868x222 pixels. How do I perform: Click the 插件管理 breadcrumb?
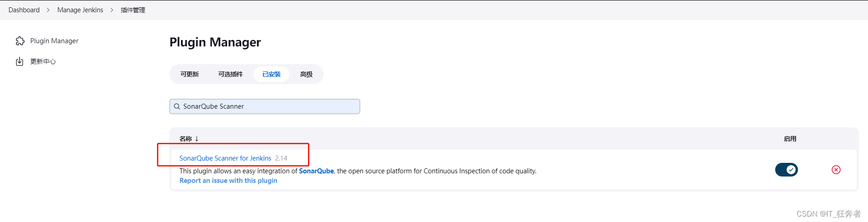133,10
